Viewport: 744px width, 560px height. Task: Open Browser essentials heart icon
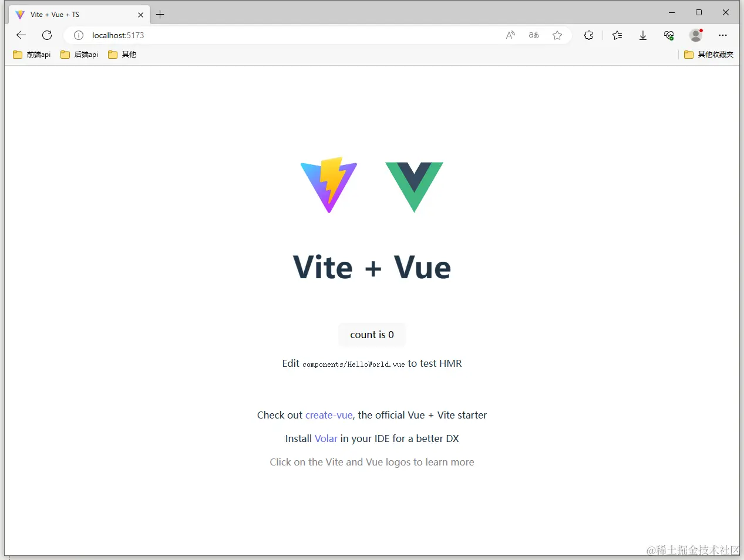(669, 35)
